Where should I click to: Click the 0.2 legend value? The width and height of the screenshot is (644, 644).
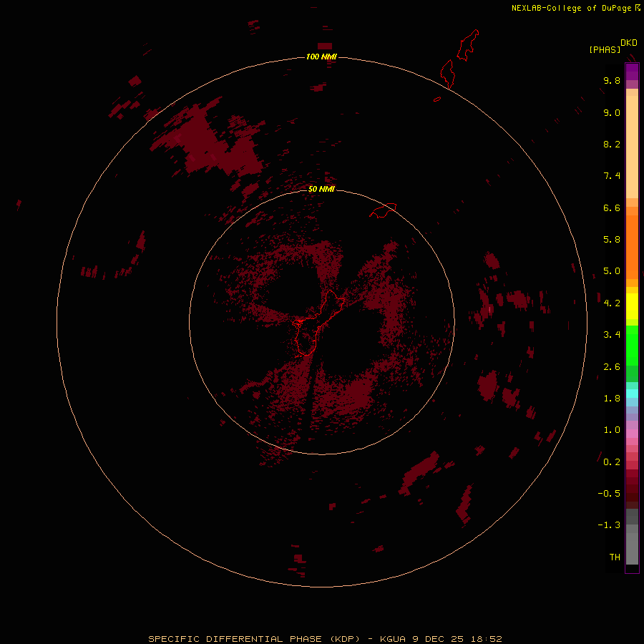(x=612, y=462)
